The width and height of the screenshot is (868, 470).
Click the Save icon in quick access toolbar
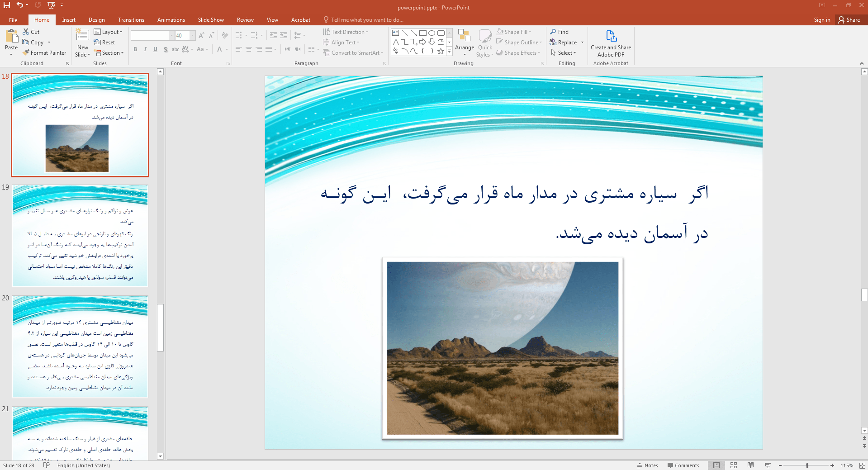tap(7, 5)
